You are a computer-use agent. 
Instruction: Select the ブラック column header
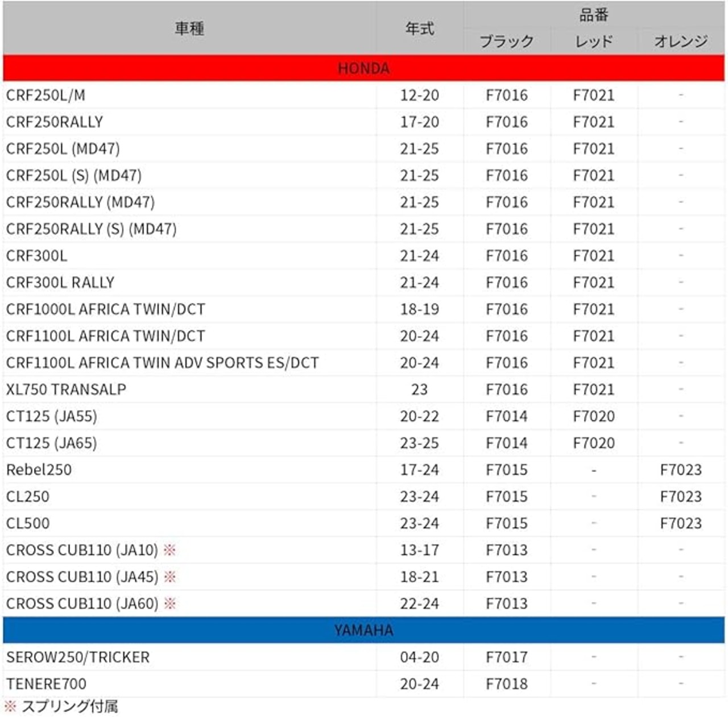point(507,41)
